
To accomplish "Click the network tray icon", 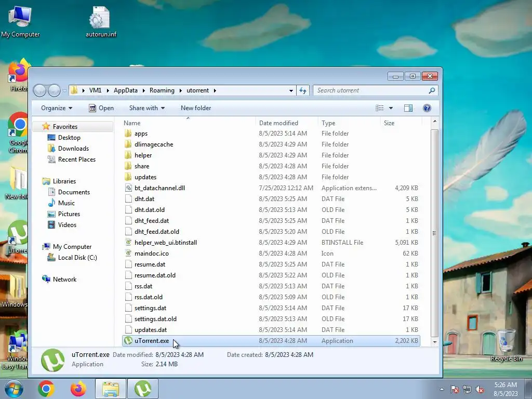I will [467, 389].
